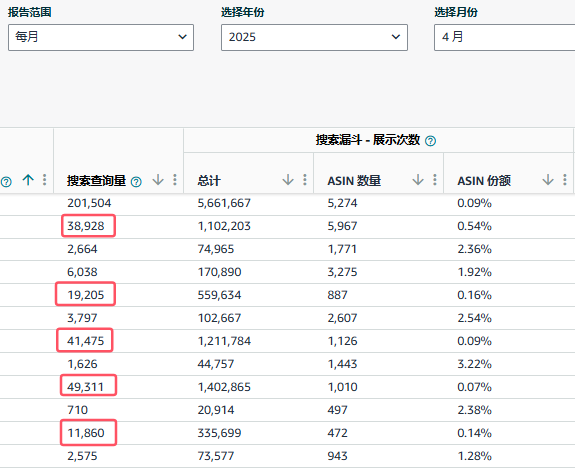575x470 pixels.
Task: Click the teal up-arrow sort icon in first column
Action: [x=28, y=180]
